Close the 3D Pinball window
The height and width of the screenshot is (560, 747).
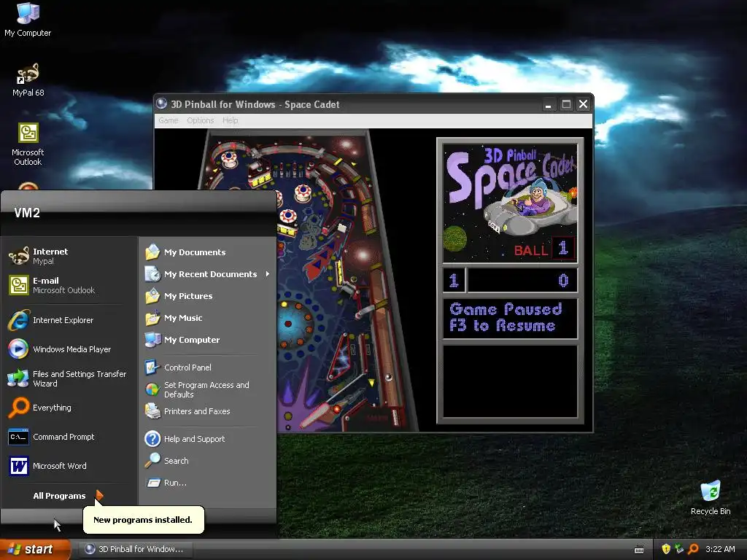coord(583,104)
